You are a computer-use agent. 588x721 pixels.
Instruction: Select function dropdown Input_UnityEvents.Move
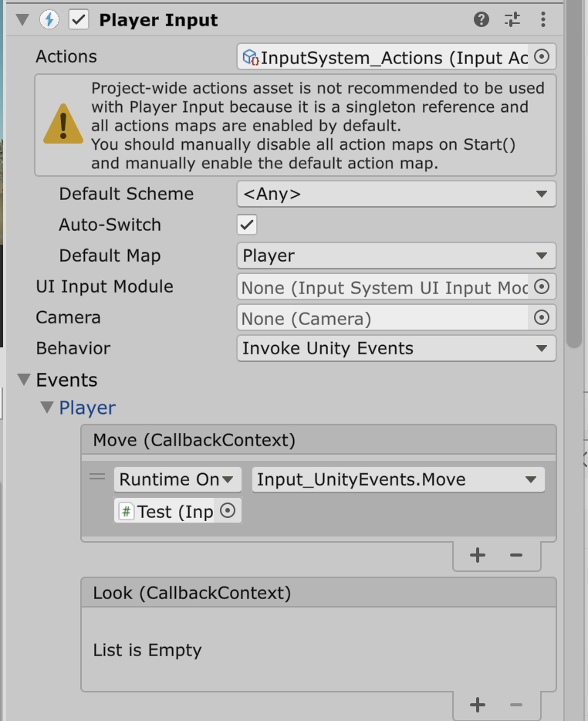pyautogui.click(x=398, y=479)
